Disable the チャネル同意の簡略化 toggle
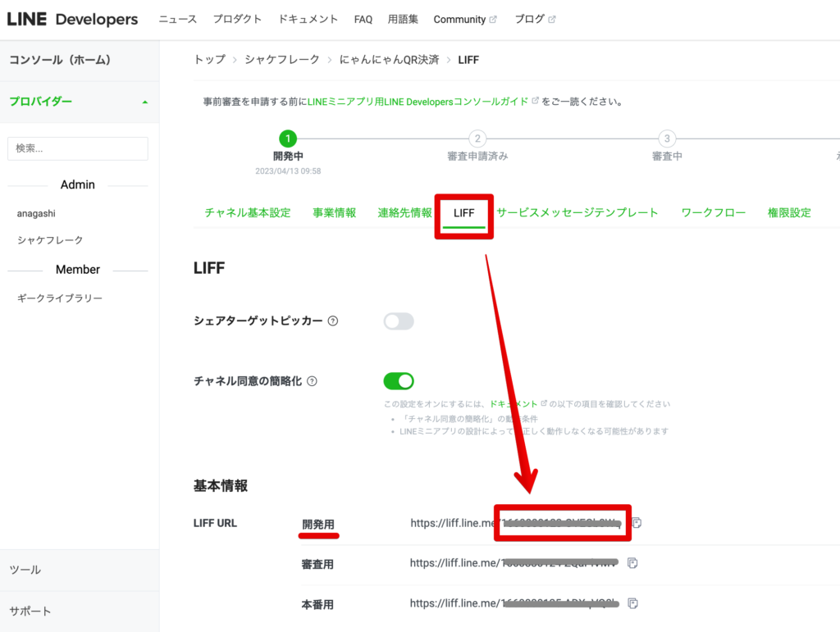This screenshot has width=840, height=632. (399, 381)
